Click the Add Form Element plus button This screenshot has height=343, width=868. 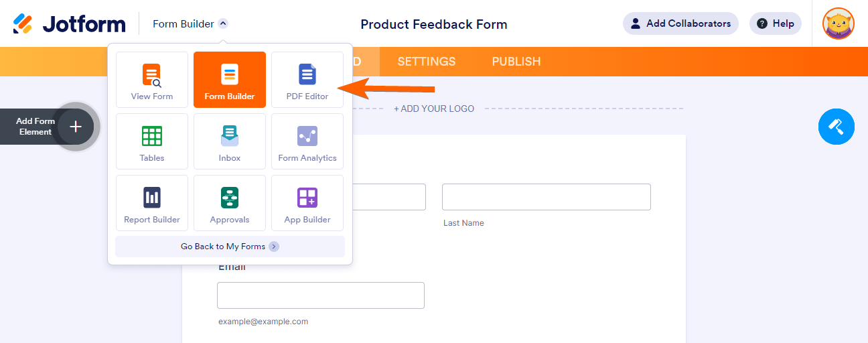[x=76, y=127]
